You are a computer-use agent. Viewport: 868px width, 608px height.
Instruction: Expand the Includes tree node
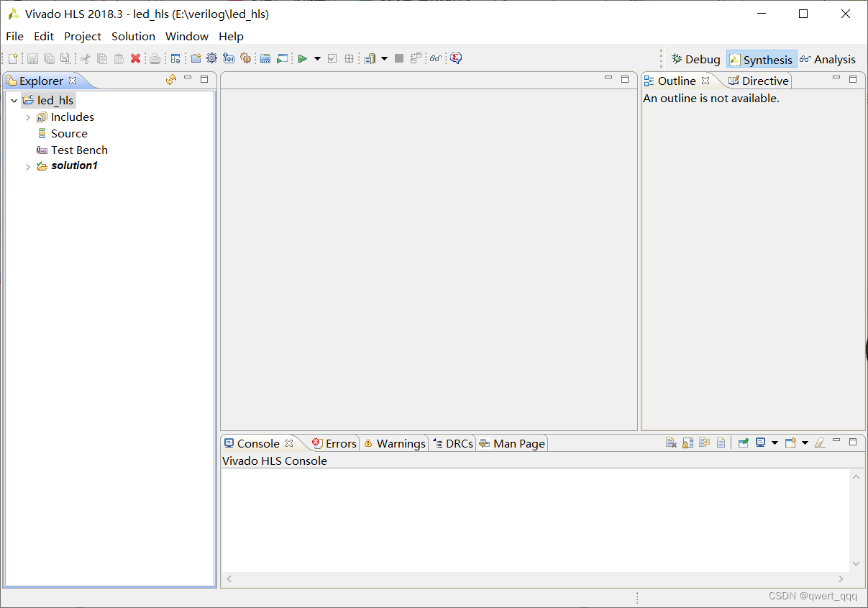pyautogui.click(x=28, y=117)
